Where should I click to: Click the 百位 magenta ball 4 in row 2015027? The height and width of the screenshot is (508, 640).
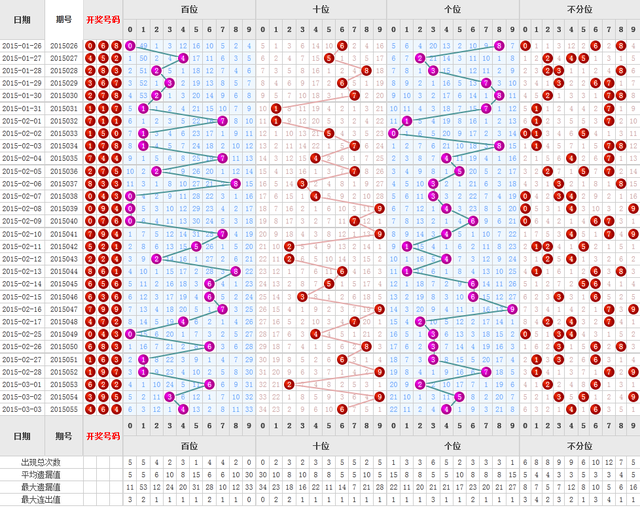tap(183, 58)
